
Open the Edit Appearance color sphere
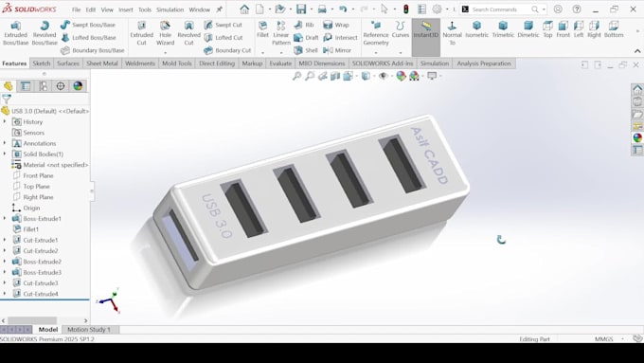[x=401, y=76]
